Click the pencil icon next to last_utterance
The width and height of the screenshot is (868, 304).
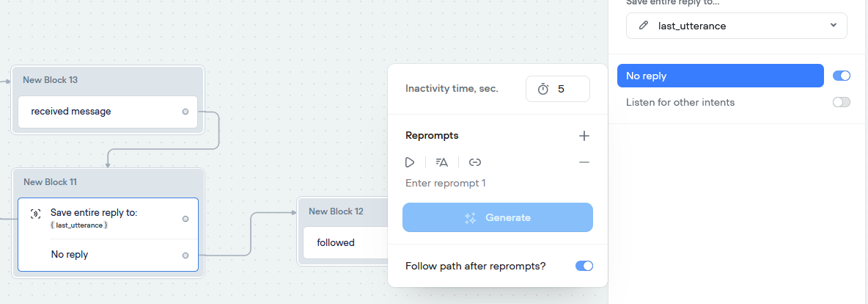[x=643, y=26]
